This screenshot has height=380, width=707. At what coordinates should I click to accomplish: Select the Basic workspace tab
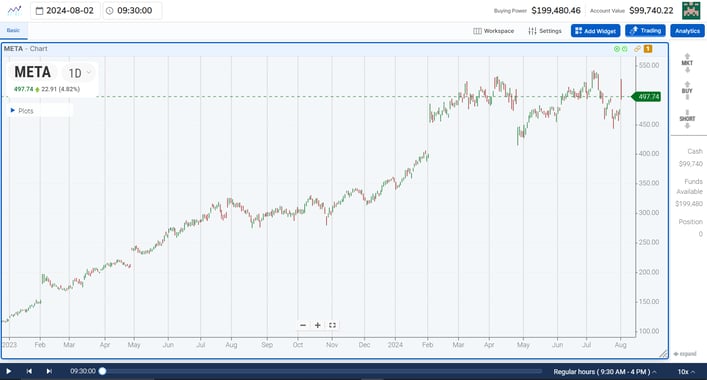[x=13, y=30]
